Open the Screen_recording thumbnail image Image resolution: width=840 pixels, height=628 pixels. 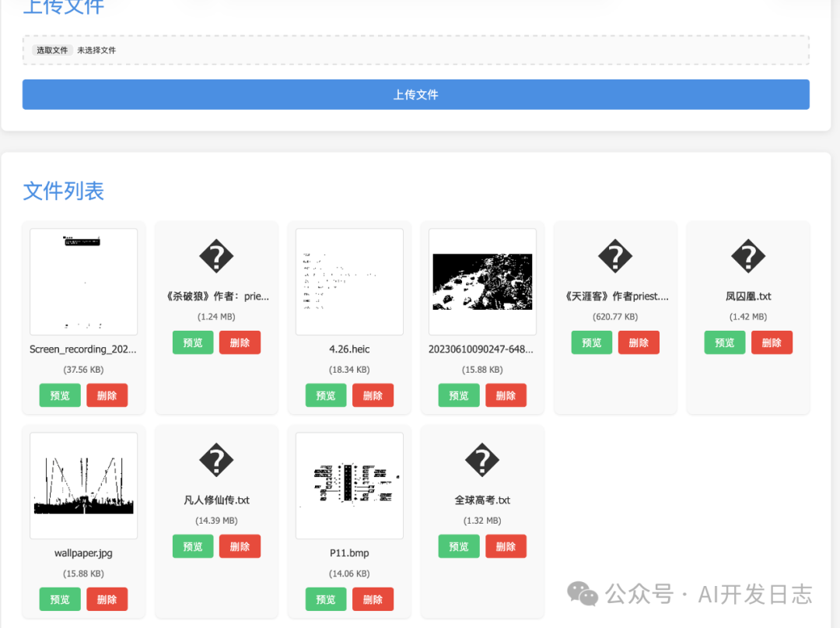point(83,282)
